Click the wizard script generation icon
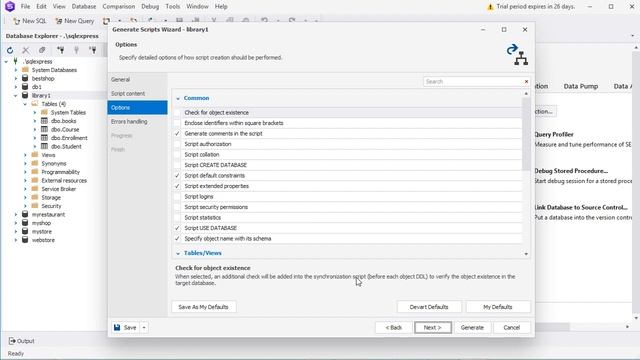The height and width of the screenshot is (360, 640). pos(517,55)
